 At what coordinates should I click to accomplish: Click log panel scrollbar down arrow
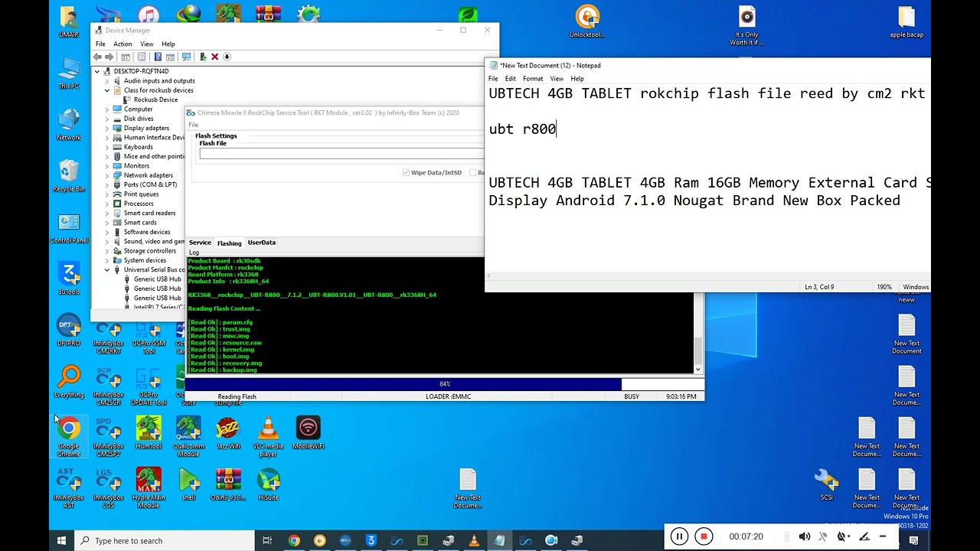click(x=698, y=370)
